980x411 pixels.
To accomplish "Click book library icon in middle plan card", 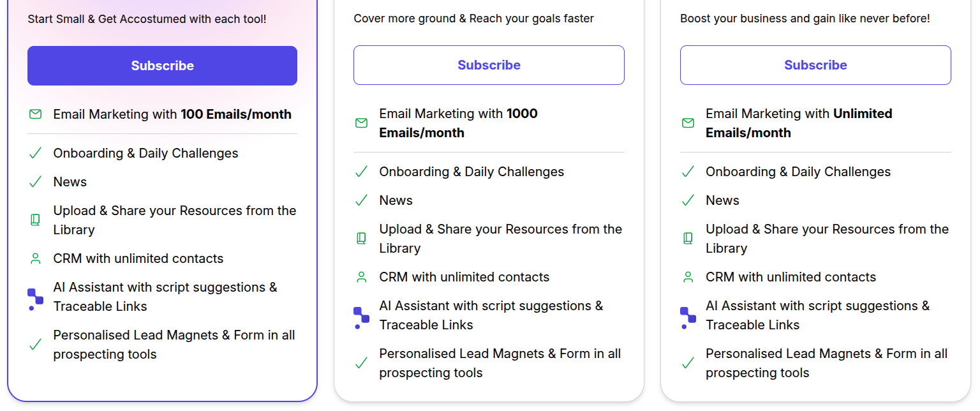I will 362,239.
